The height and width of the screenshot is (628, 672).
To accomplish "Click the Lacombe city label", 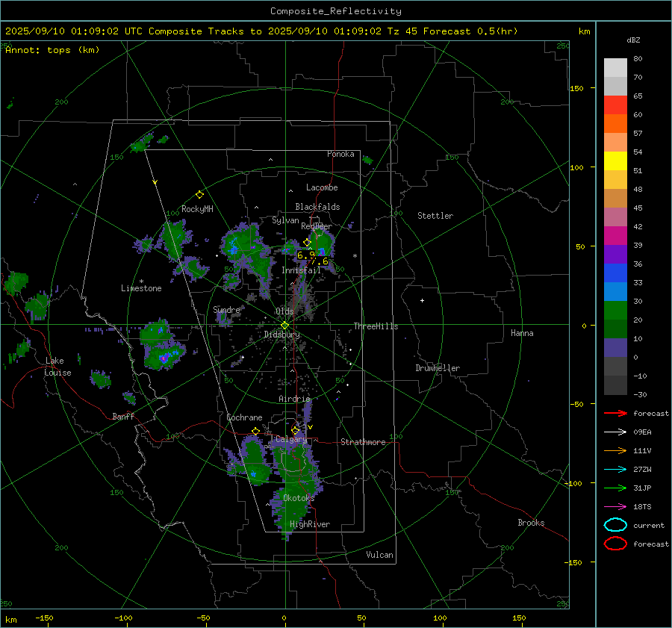I will click(322, 187).
